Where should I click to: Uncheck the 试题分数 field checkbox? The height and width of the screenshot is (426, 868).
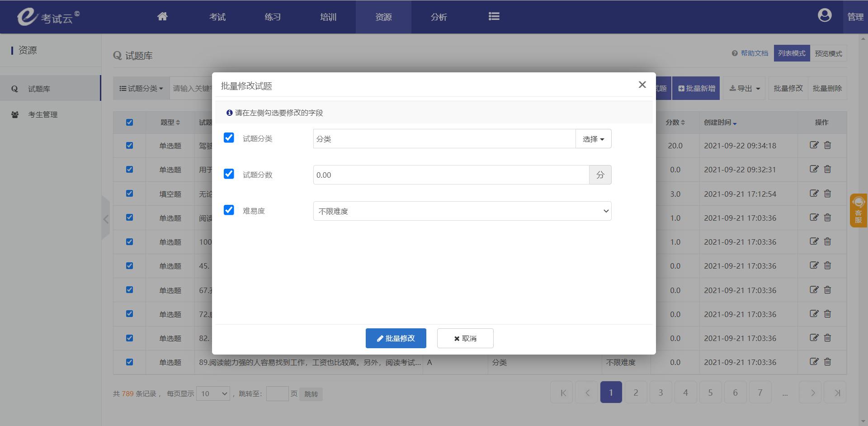click(x=229, y=174)
